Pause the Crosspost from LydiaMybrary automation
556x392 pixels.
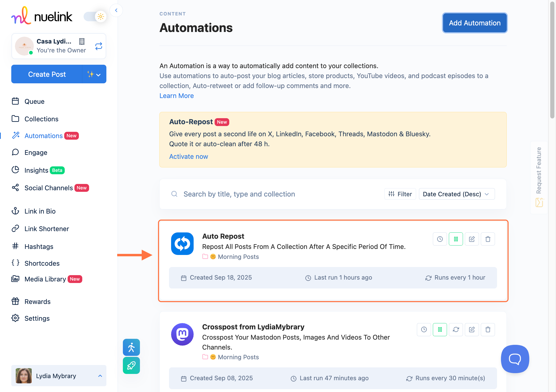tap(440, 330)
